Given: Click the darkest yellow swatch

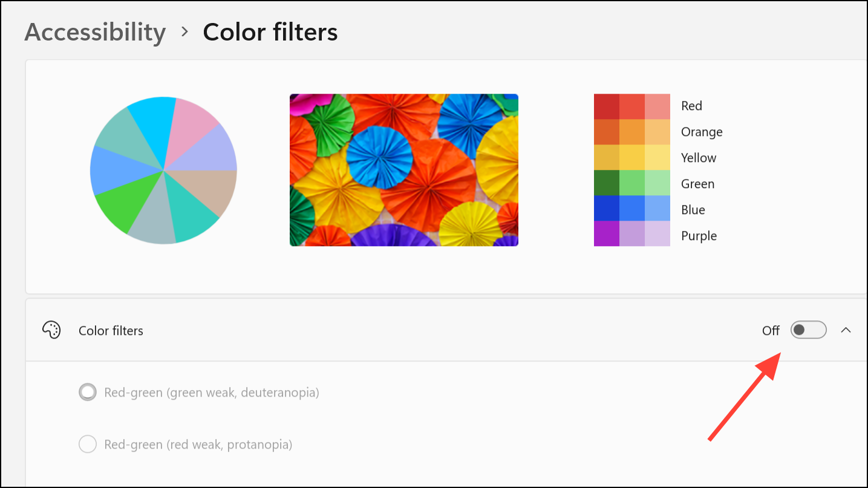Looking at the screenshot, I should 607,157.
